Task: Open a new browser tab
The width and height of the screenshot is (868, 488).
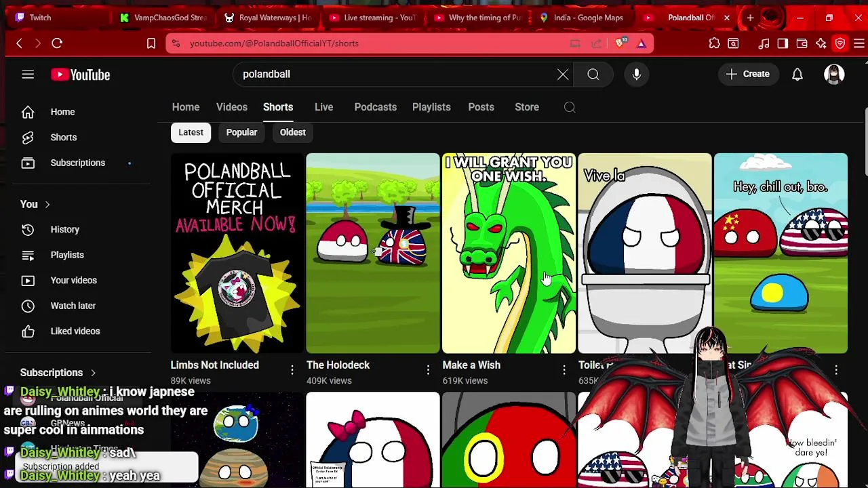Action: click(751, 18)
